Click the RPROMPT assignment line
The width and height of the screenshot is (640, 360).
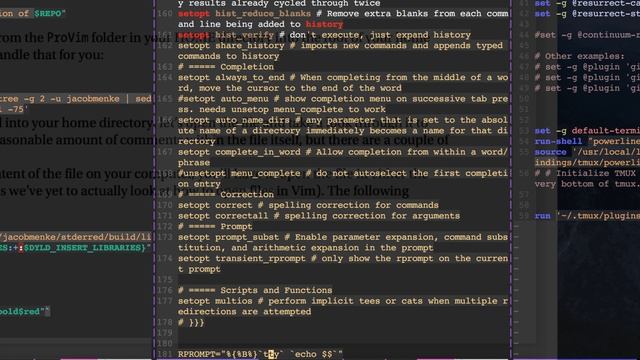point(260,354)
